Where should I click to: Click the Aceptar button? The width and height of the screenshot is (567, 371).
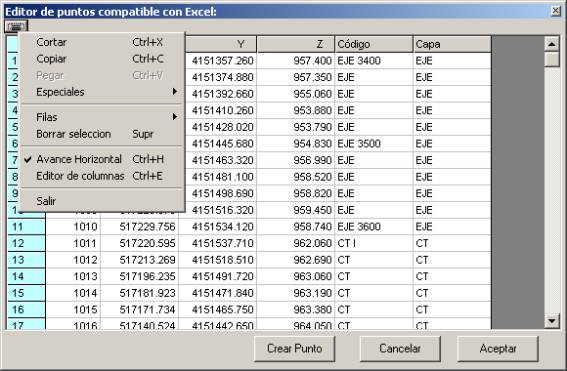[498, 349]
